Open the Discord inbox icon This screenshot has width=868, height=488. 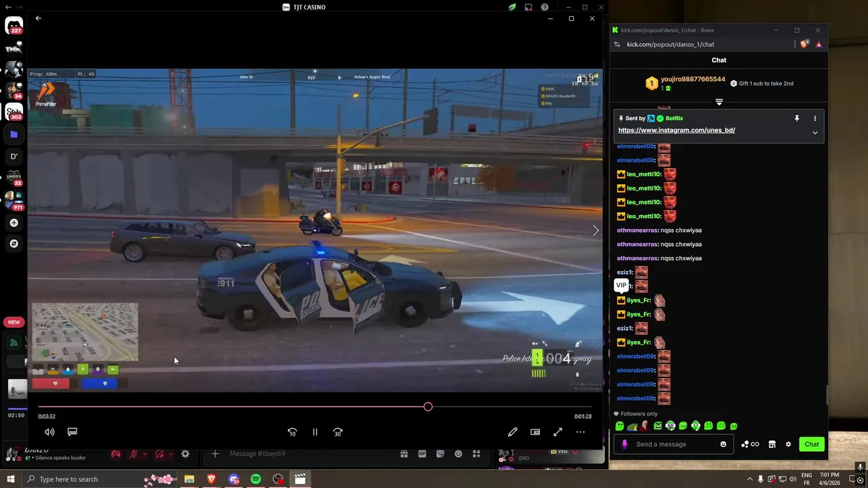coord(528,7)
